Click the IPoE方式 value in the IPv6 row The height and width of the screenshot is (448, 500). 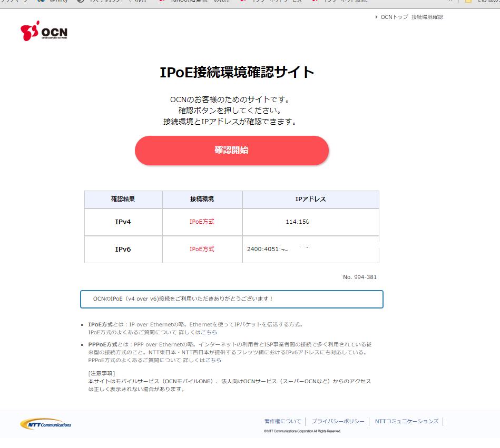(x=202, y=249)
